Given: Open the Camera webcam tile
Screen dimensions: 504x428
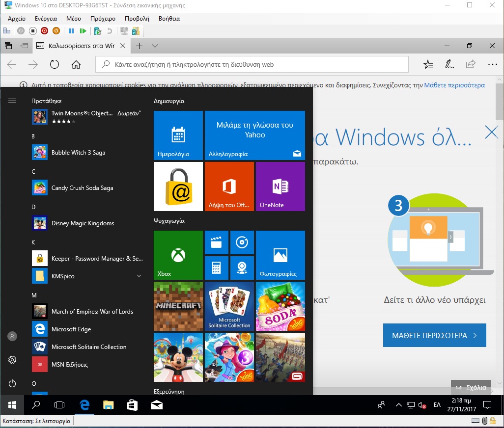Looking at the screenshot, I should (x=242, y=268).
